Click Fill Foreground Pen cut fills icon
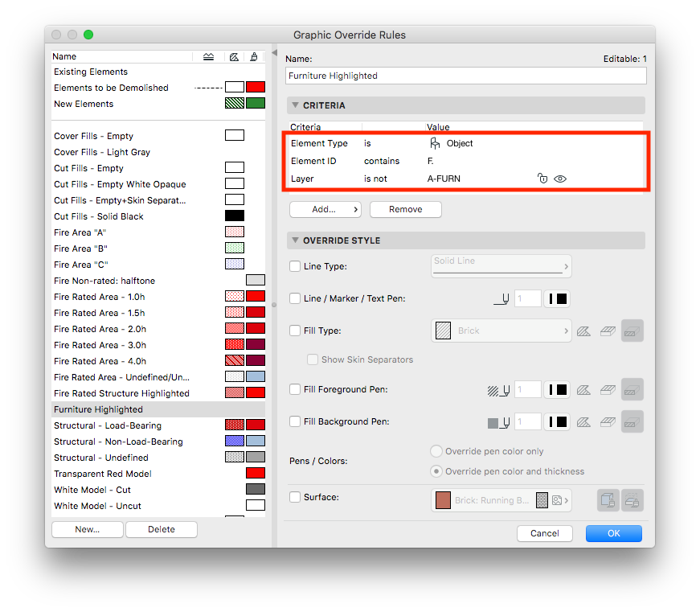700x612 pixels. (x=583, y=390)
